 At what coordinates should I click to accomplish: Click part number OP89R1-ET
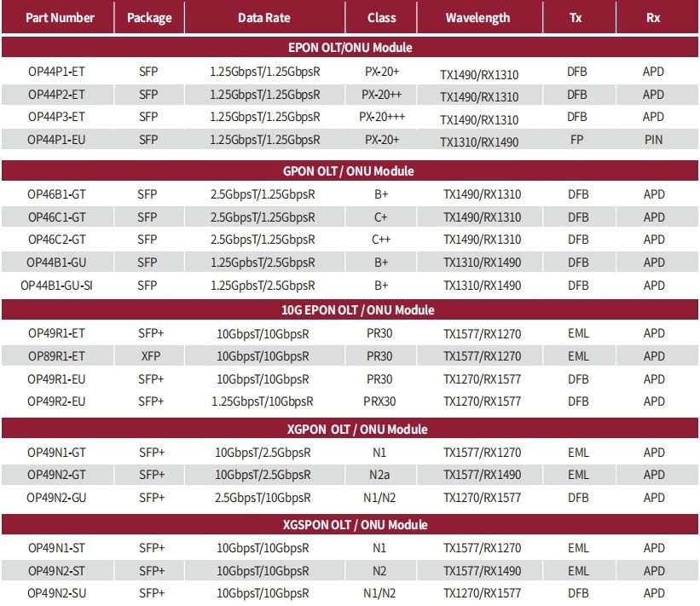point(56,356)
